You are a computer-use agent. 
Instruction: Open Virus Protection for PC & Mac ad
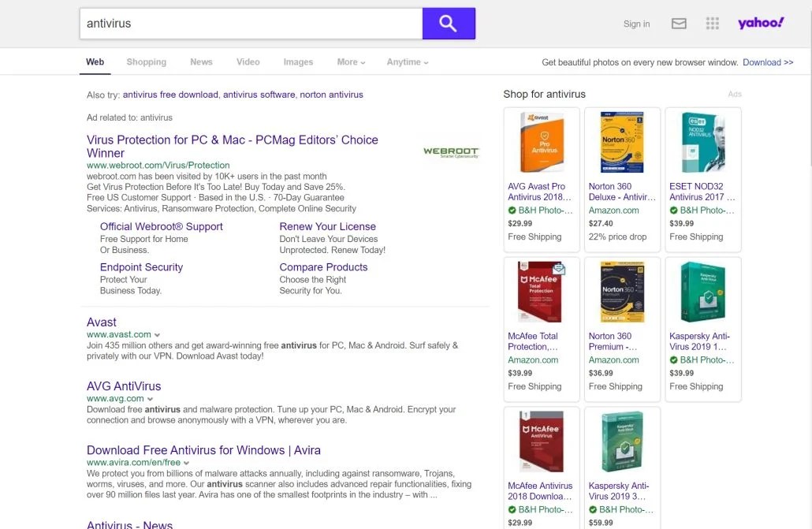233,146
